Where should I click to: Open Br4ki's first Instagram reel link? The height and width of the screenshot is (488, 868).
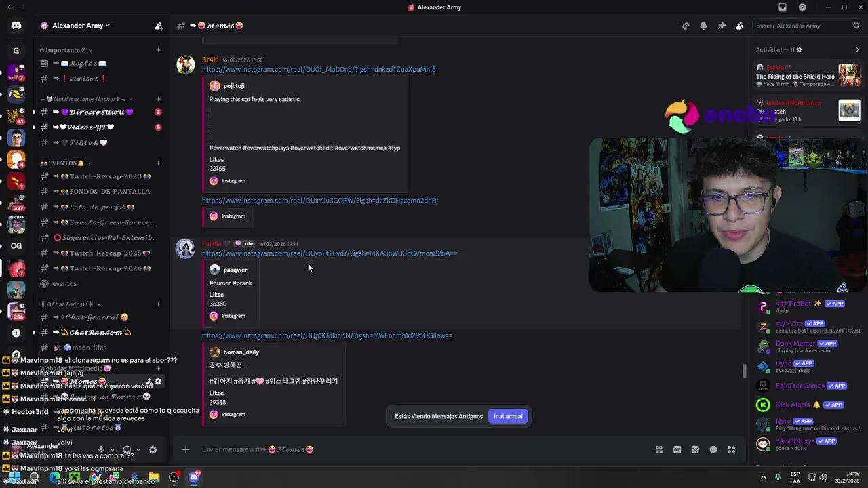click(x=319, y=70)
